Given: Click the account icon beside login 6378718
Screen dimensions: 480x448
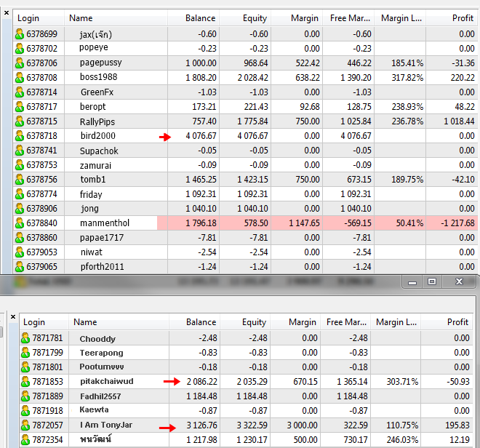Looking at the screenshot, I should [20, 136].
